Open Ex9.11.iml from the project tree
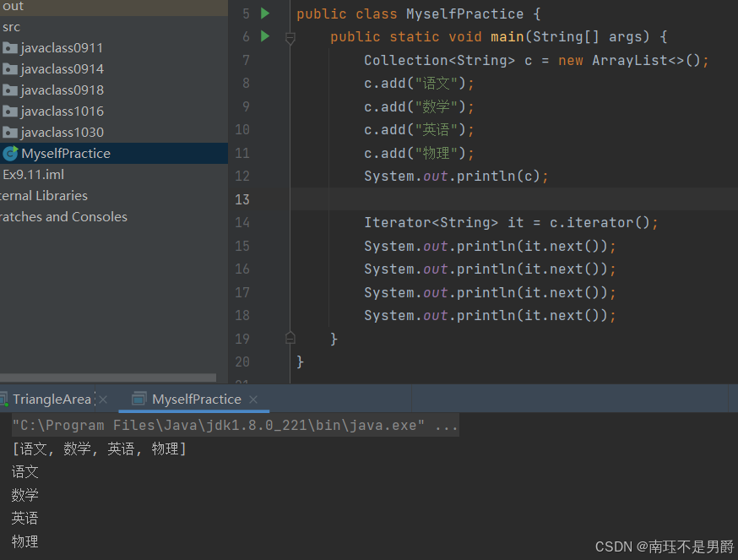This screenshot has width=738, height=560. (33, 174)
